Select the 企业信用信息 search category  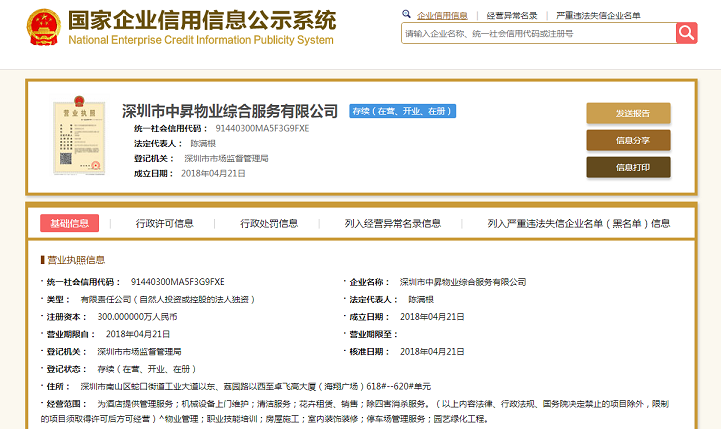tap(442, 15)
